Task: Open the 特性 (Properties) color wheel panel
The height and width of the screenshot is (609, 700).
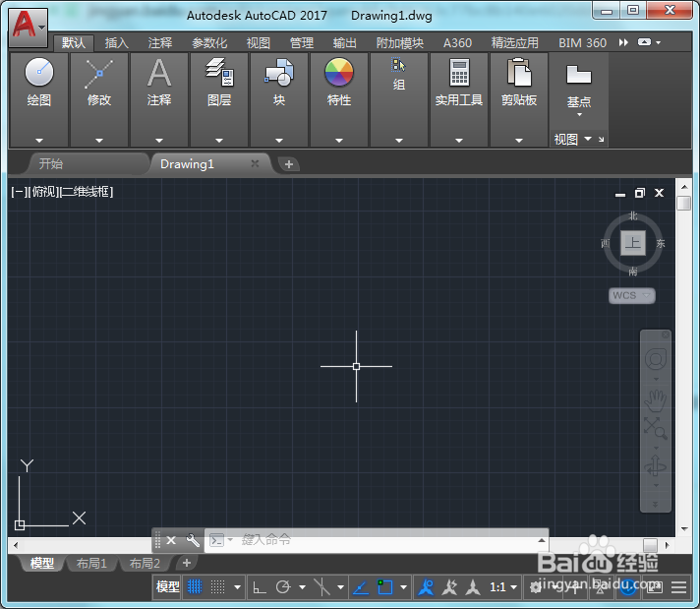Action: (339, 83)
